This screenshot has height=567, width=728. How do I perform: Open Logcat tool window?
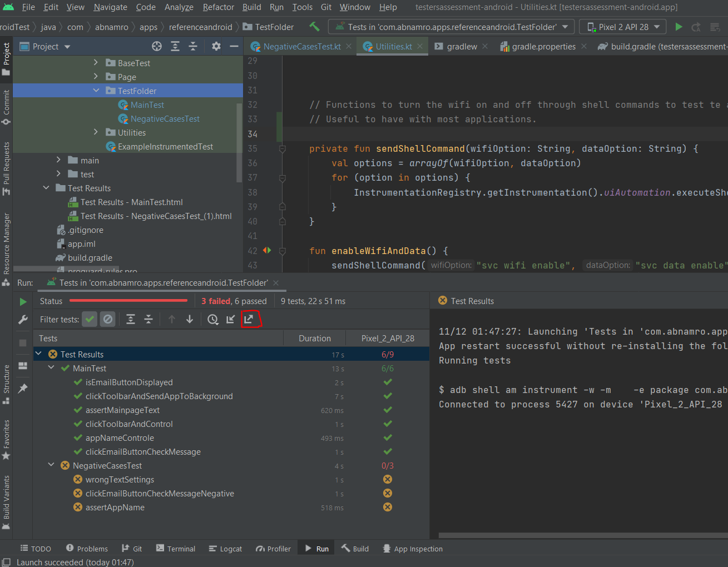click(x=225, y=549)
